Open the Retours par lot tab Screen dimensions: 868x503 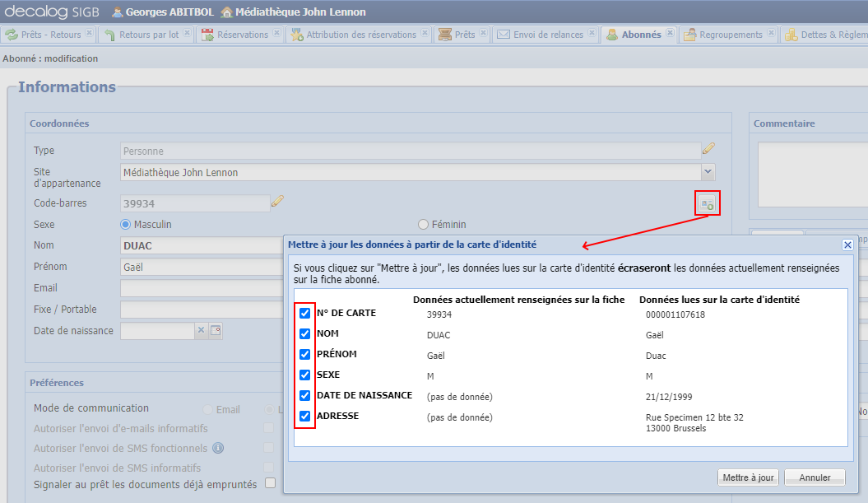click(148, 35)
